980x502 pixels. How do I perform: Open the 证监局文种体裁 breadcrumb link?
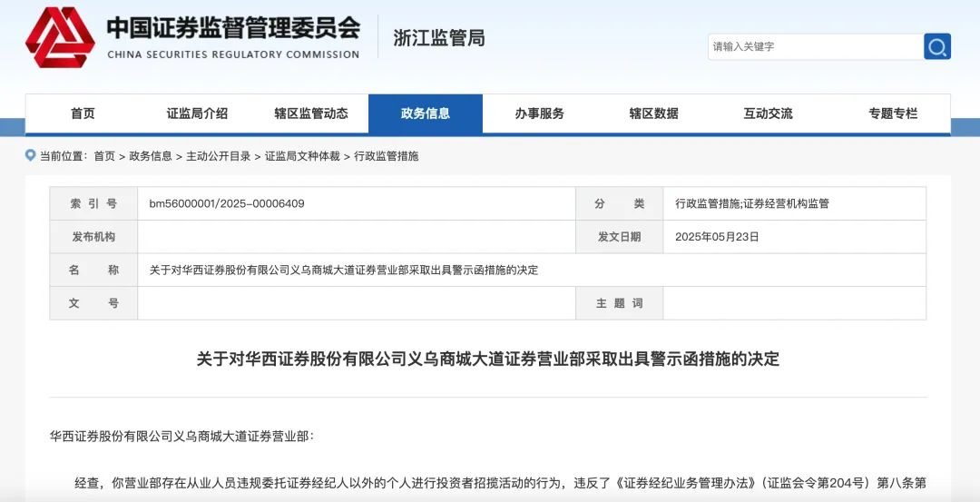[302, 156]
